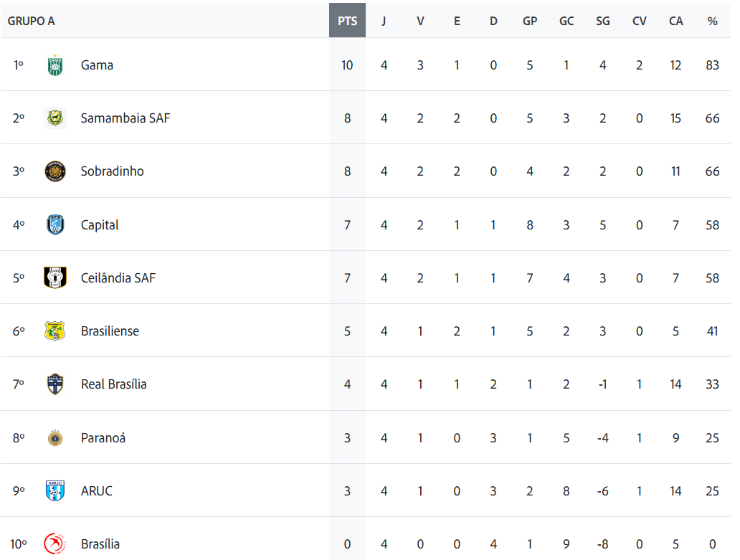The height and width of the screenshot is (560, 740).
Task: Click the Brasiliense yellow crest icon
Action: point(55,331)
